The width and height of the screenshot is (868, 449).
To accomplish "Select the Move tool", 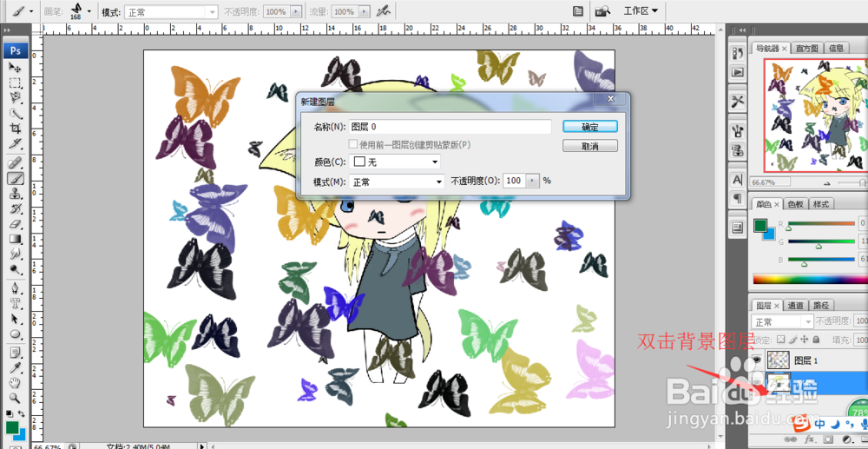I will coord(16,68).
